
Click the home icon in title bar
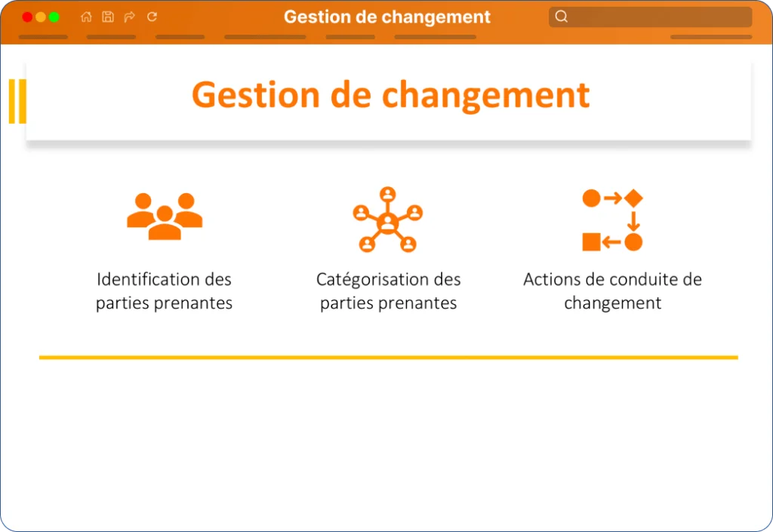coord(86,17)
